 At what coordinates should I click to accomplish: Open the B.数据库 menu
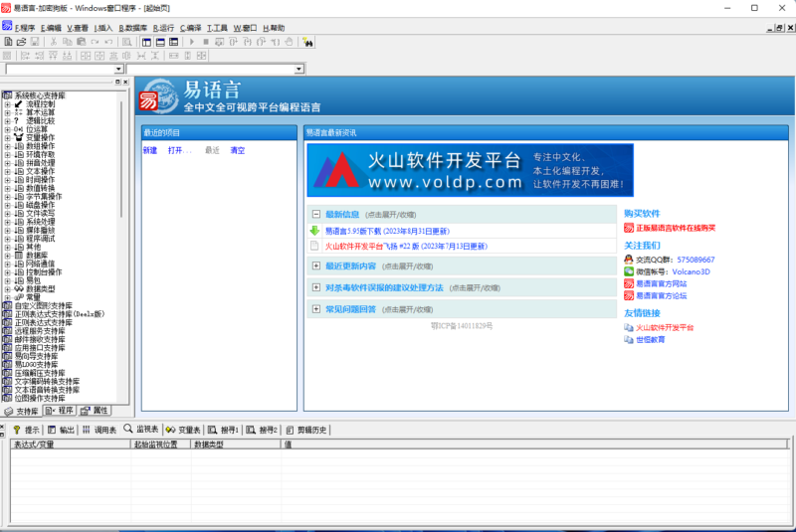(x=134, y=28)
